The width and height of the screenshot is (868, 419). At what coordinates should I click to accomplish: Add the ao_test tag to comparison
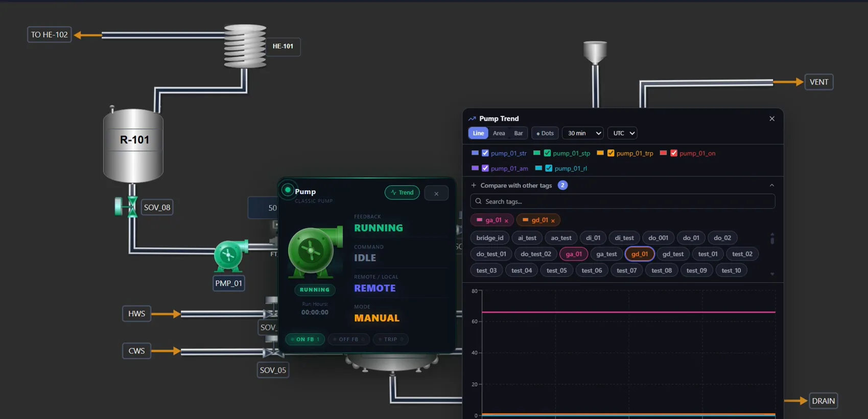point(561,238)
